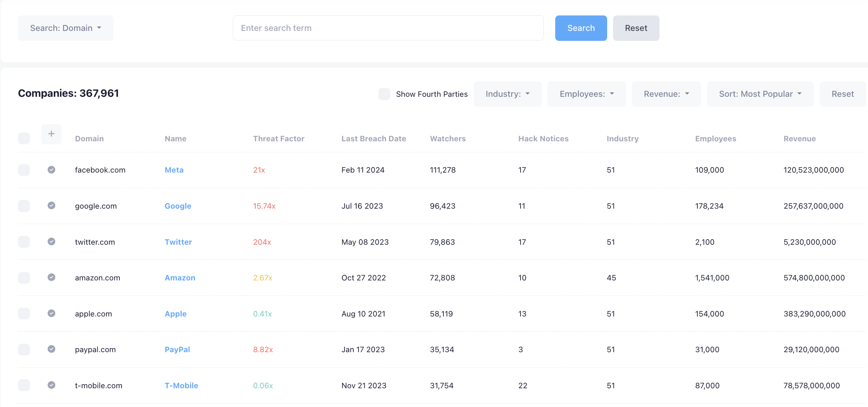Viewport: 868px width, 407px height.
Task: Click the check circle icon beside t-mobile.com
Action: pos(52,385)
